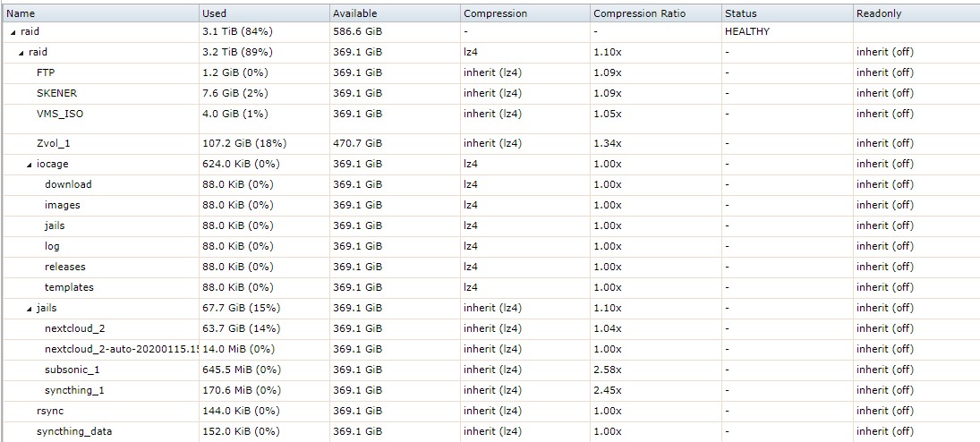Select the nextcloud_2 jail dataset
This screenshot has width=980, height=442.
coord(70,328)
